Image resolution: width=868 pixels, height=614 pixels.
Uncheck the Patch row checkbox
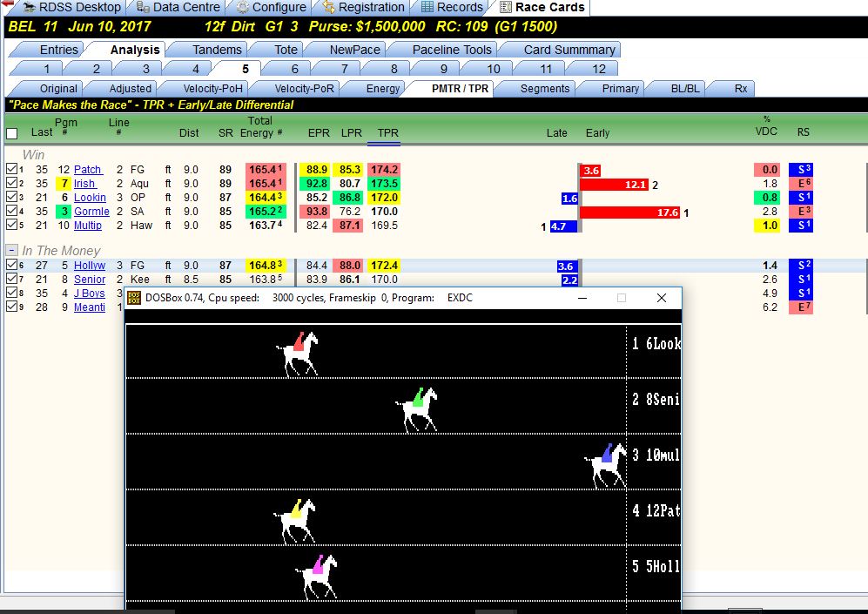[11, 169]
